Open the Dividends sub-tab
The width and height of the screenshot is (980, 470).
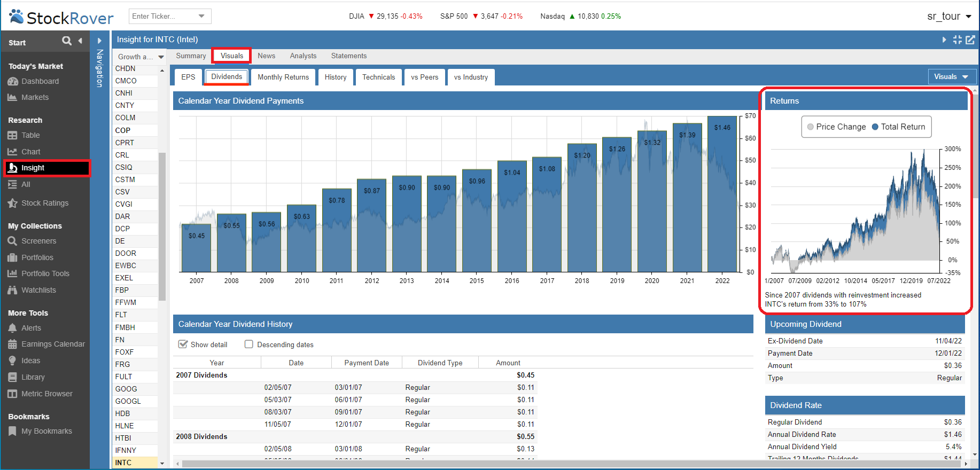tap(227, 76)
